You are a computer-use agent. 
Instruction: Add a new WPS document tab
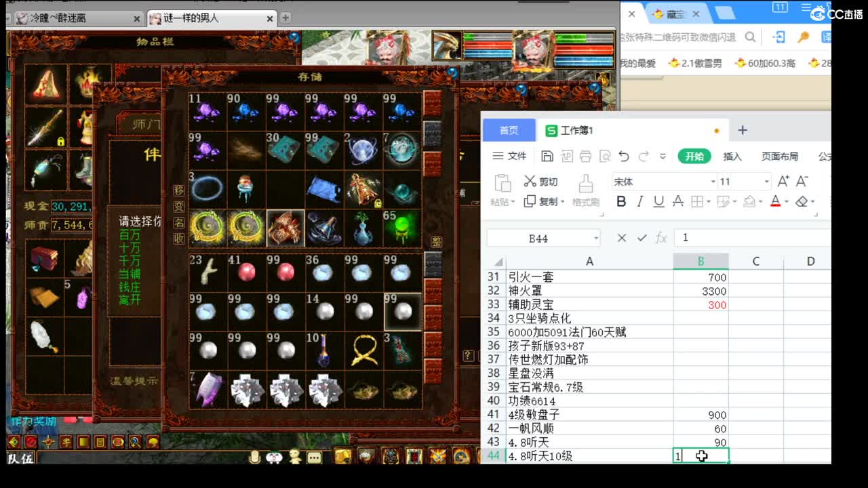(743, 130)
